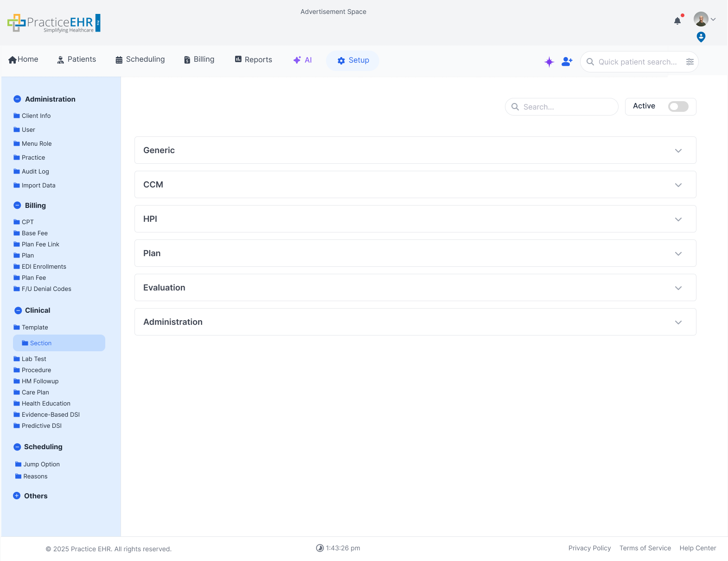
Task: Open the Scheduling tab in navigation
Action: [x=140, y=59]
